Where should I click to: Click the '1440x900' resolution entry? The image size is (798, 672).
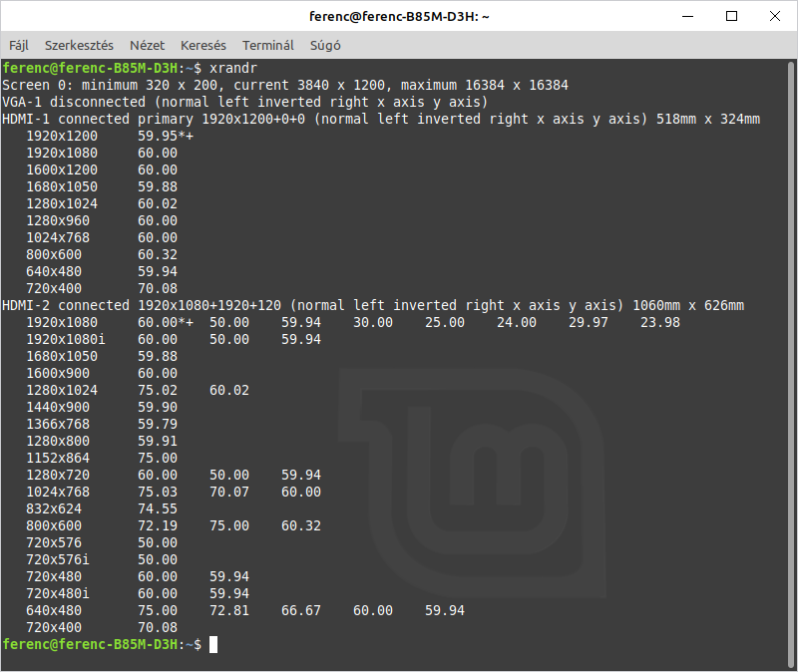[58, 407]
